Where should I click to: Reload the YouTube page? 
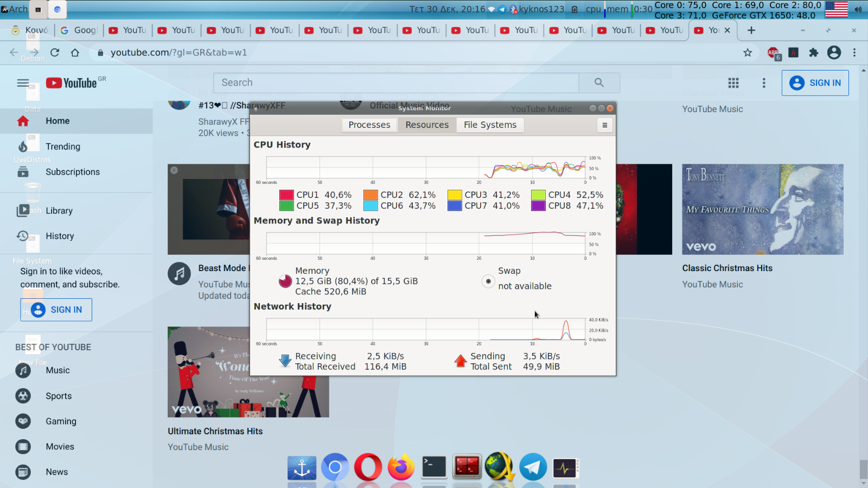(55, 53)
